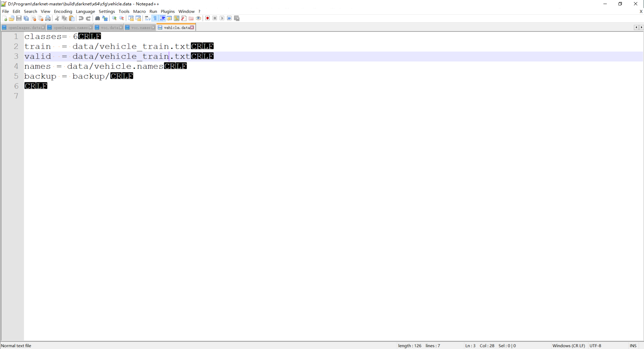
Task: Zoom in using the magnifier icon
Action: pos(114,18)
